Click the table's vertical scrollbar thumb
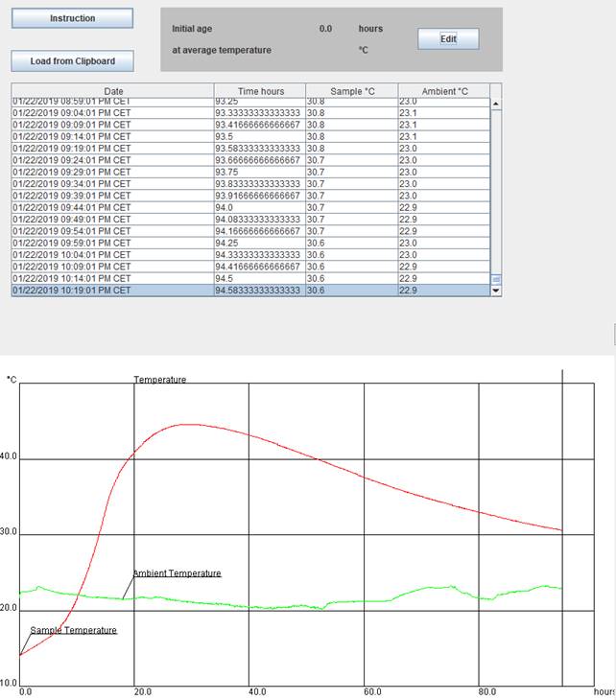This screenshot has width=616, height=700. point(496,278)
